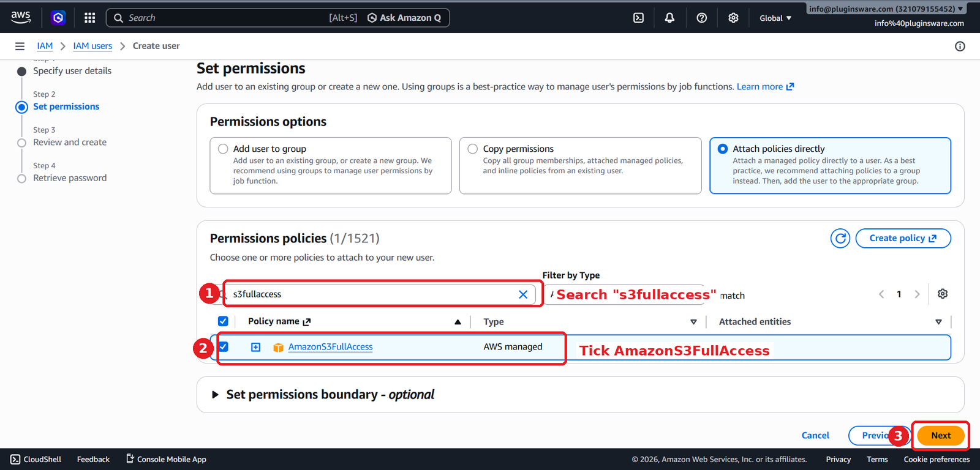
Task: Click the purple hexagon shortcut icon
Action: pyautogui.click(x=58, y=18)
